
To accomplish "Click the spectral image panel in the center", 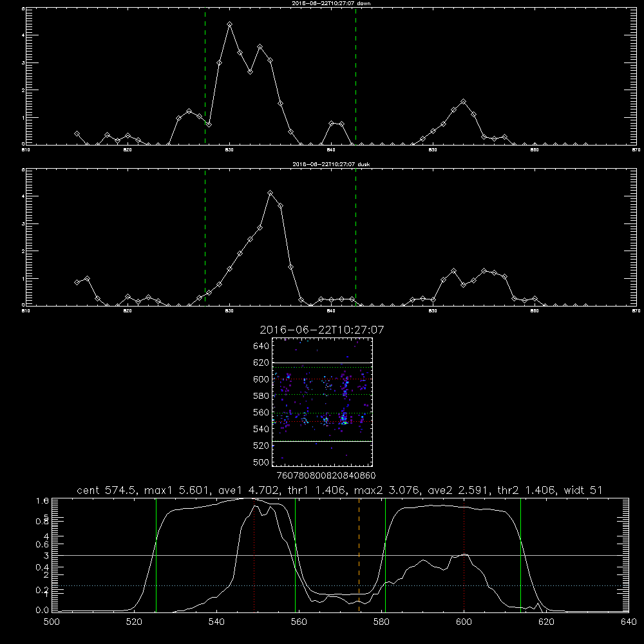I will 322,402.
